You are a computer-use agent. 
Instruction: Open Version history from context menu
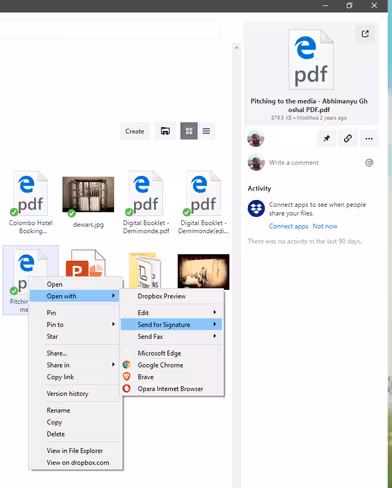[x=75, y=394]
